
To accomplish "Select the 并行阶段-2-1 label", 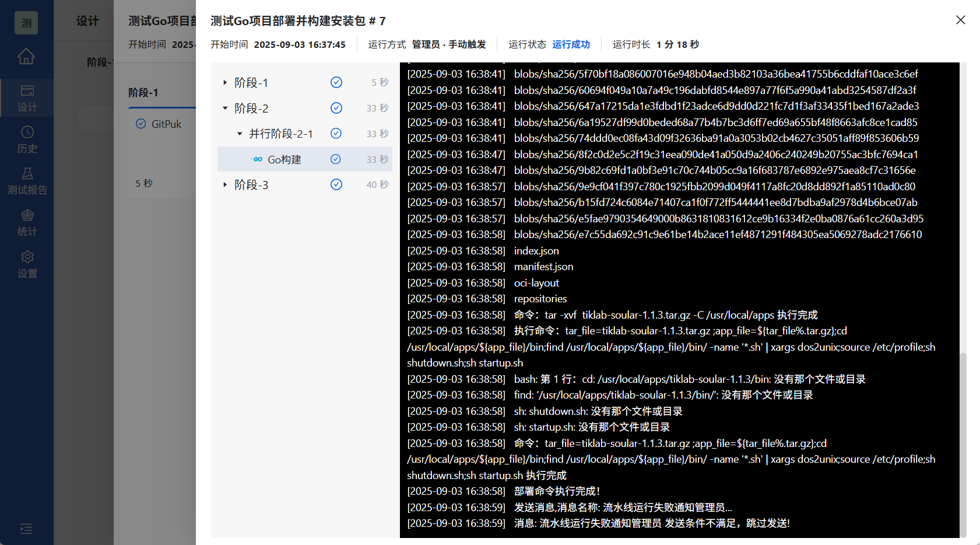I will 281,134.
